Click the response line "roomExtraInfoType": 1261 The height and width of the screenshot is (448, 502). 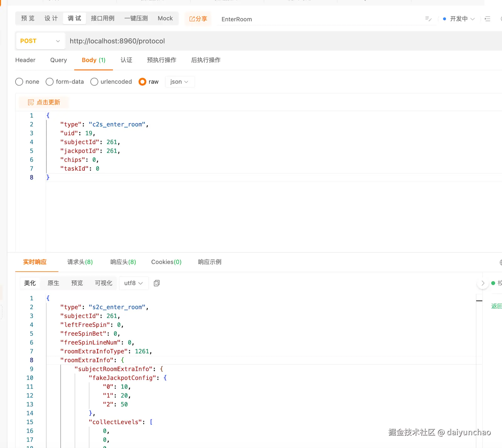coord(106,351)
